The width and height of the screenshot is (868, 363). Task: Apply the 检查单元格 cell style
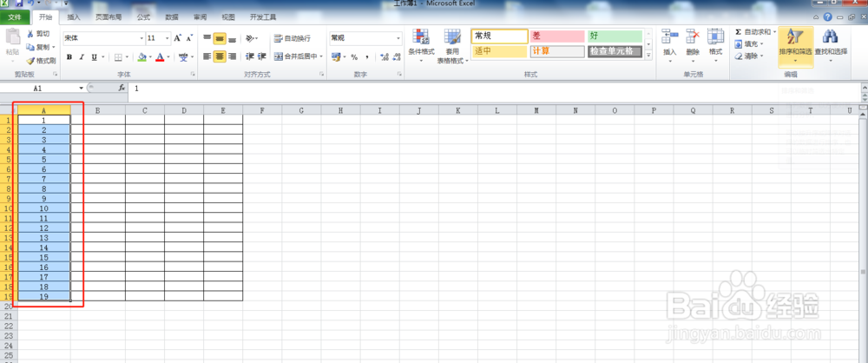pos(615,51)
